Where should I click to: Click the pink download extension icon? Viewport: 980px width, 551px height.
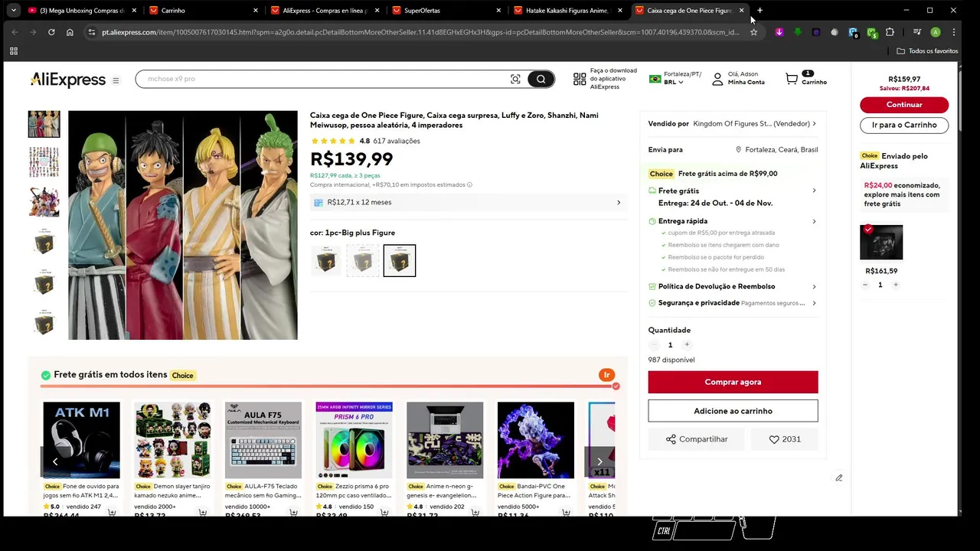[x=779, y=32]
